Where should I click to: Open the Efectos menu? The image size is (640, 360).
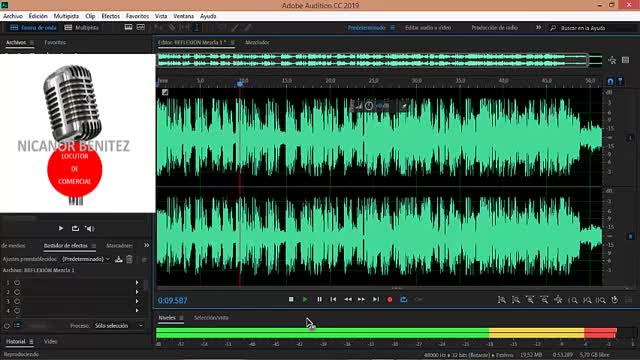pyautogui.click(x=111, y=16)
